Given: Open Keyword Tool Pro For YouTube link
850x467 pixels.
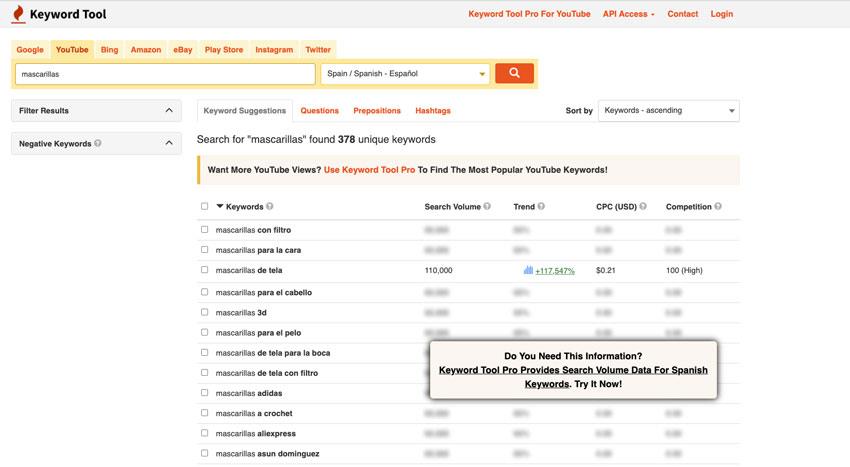Looking at the screenshot, I should click(x=529, y=14).
